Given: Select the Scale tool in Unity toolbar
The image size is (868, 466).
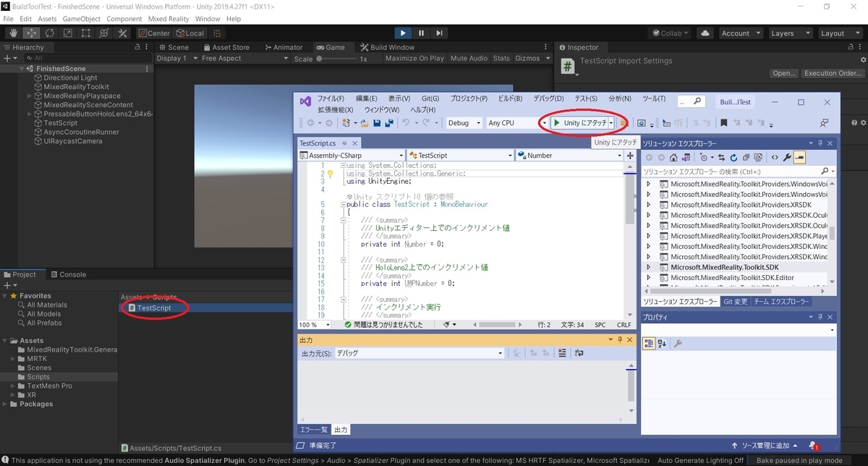Looking at the screenshot, I should click(68, 33).
